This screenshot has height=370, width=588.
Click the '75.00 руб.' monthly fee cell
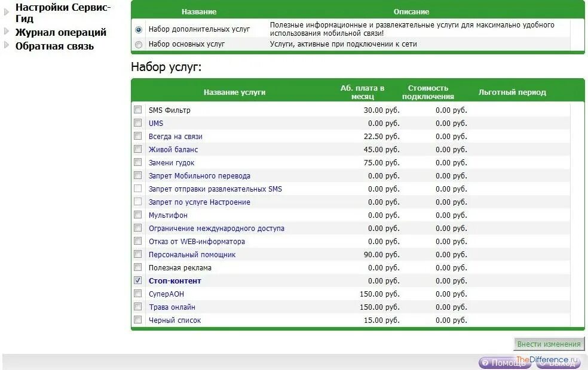[381, 162]
